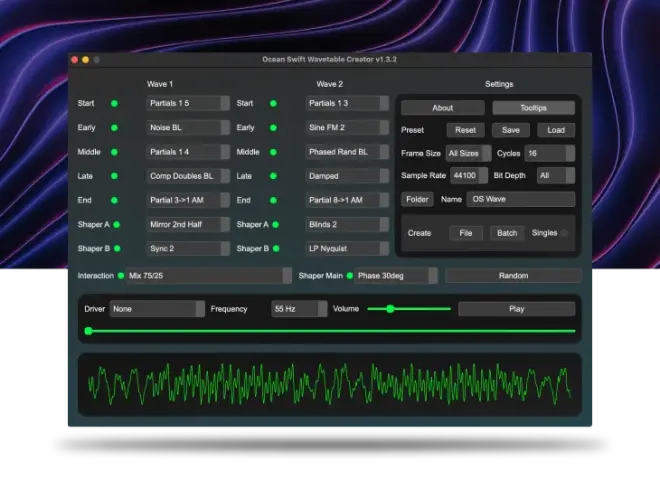Open the Comp Doubles BL dropdown

tap(188, 176)
